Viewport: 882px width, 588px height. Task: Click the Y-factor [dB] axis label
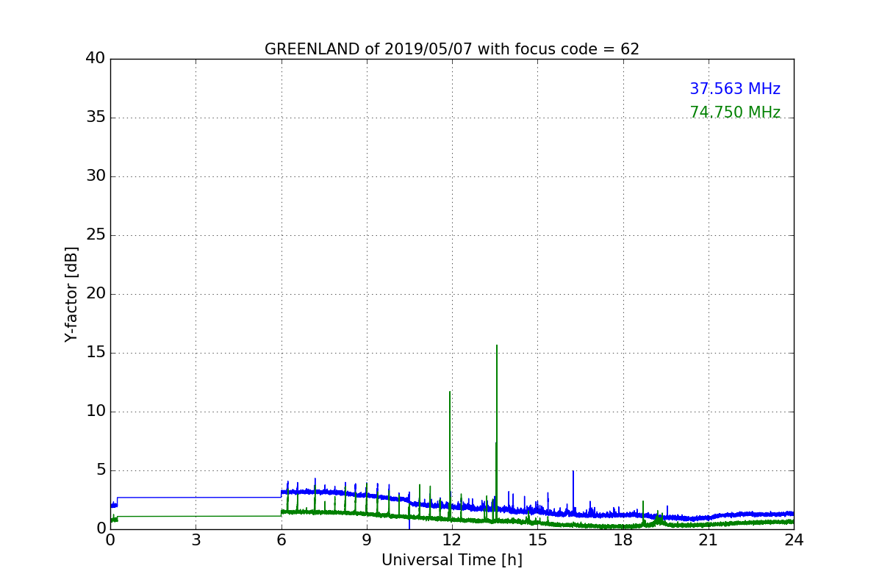71,294
